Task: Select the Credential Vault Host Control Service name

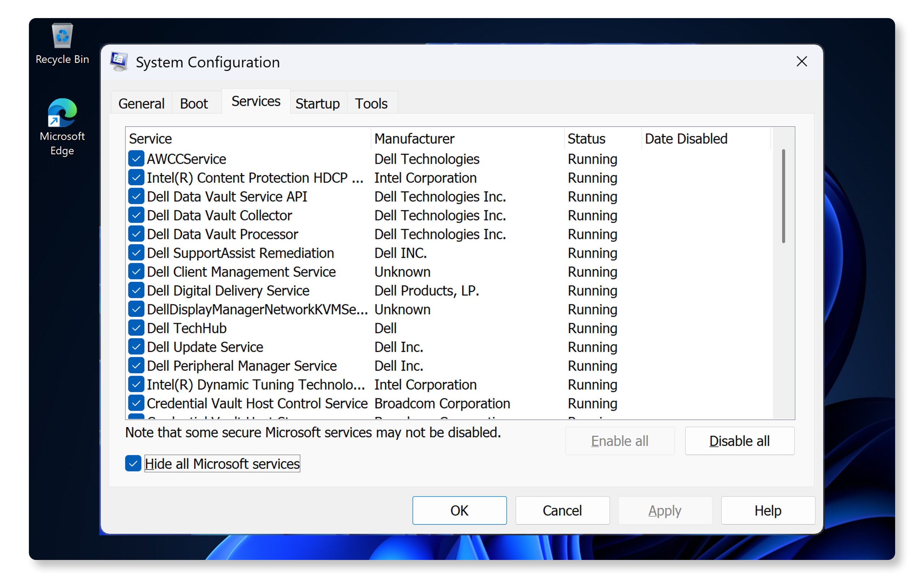Action: click(257, 404)
